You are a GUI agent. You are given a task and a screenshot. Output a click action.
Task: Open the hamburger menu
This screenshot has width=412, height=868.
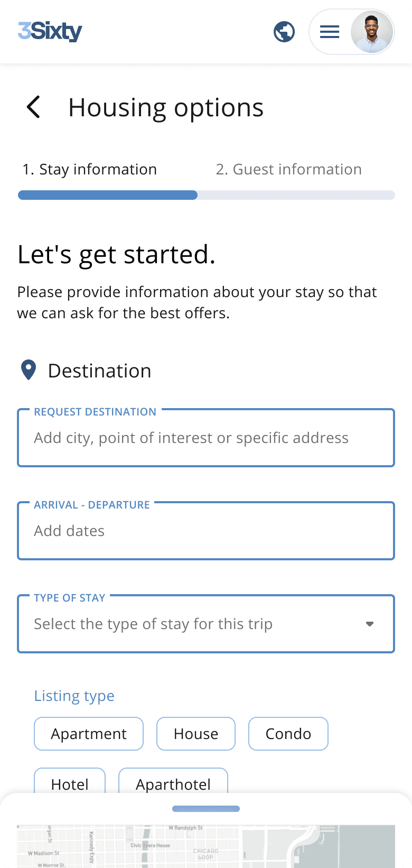[x=330, y=32]
